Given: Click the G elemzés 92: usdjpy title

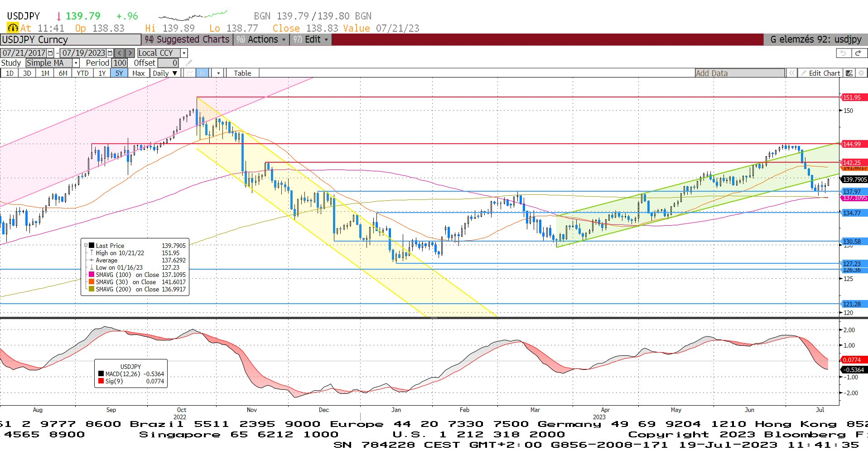Looking at the screenshot, I should point(816,39).
